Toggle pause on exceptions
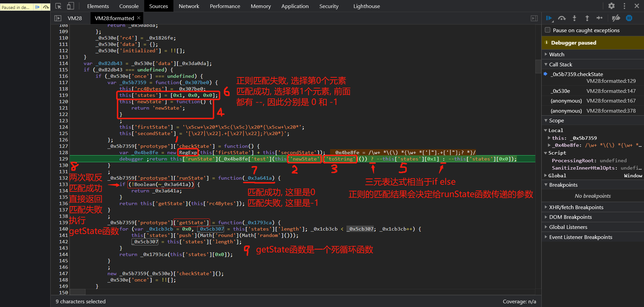This screenshot has width=644, height=307. coord(629,18)
